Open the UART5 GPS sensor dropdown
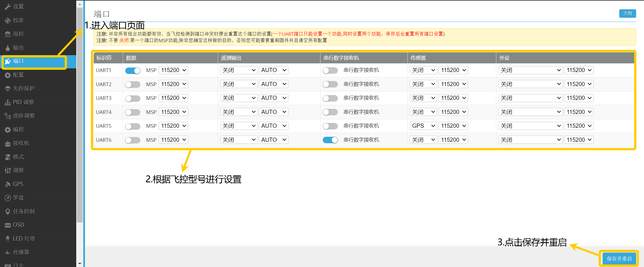Image resolution: width=644 pixels, height=267 pixels. click(423, 126)
